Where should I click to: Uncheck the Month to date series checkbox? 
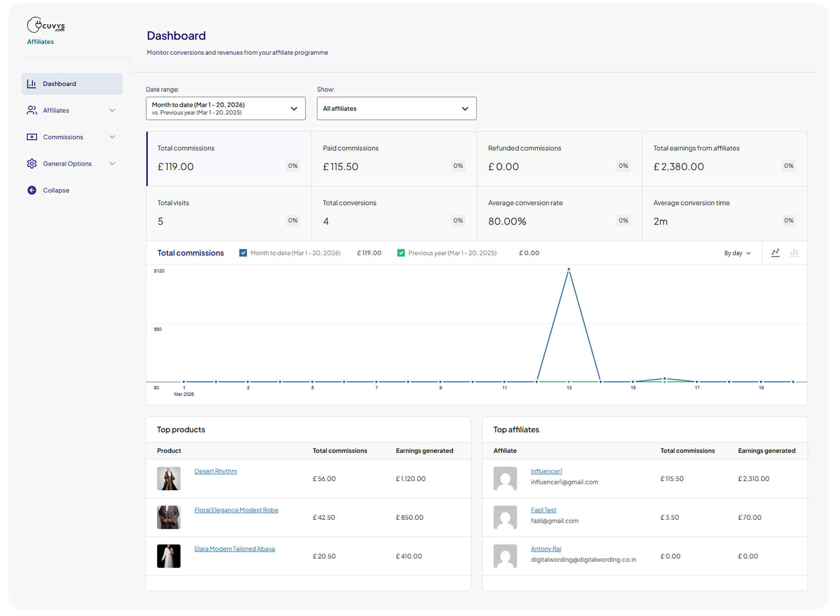243,253
